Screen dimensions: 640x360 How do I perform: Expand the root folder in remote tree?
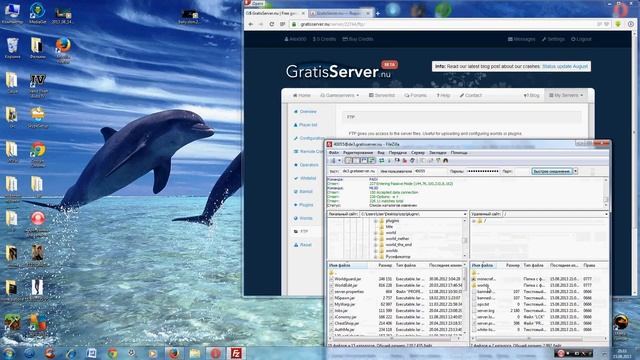click(474, 221)
